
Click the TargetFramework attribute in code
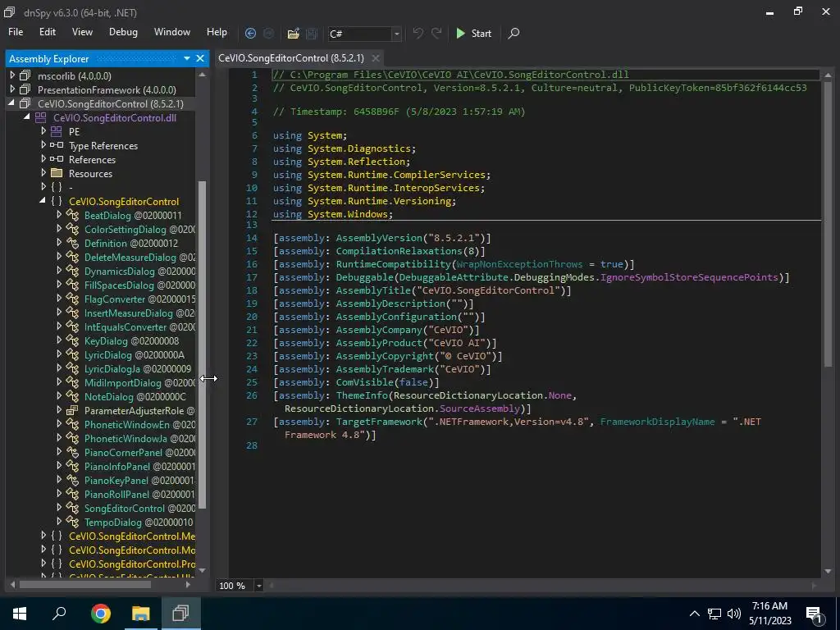tap(379, 421)
